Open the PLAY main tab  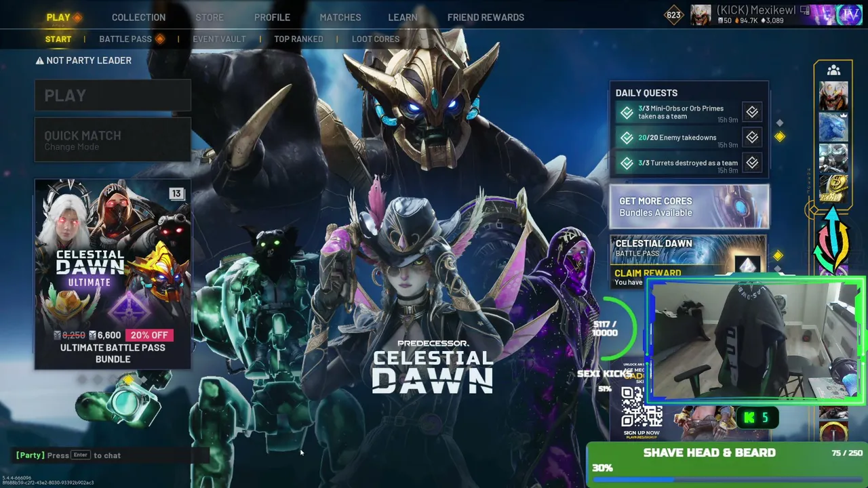point(58,18)
